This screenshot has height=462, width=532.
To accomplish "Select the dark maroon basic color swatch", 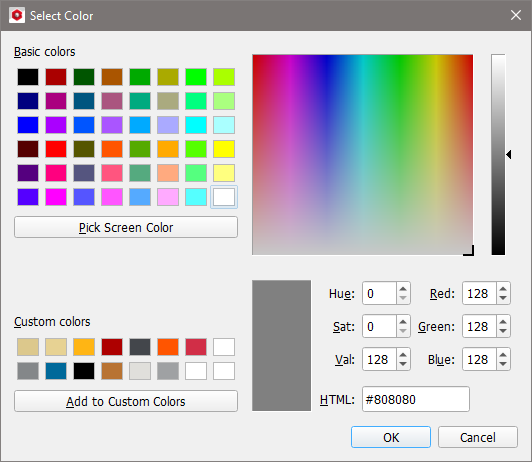I will coord(28,149).
